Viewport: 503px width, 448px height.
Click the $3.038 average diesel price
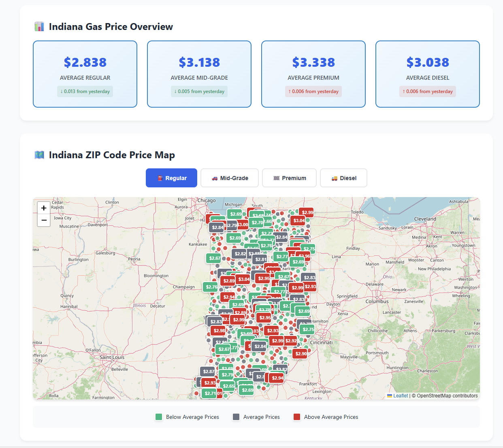(428, 62)
